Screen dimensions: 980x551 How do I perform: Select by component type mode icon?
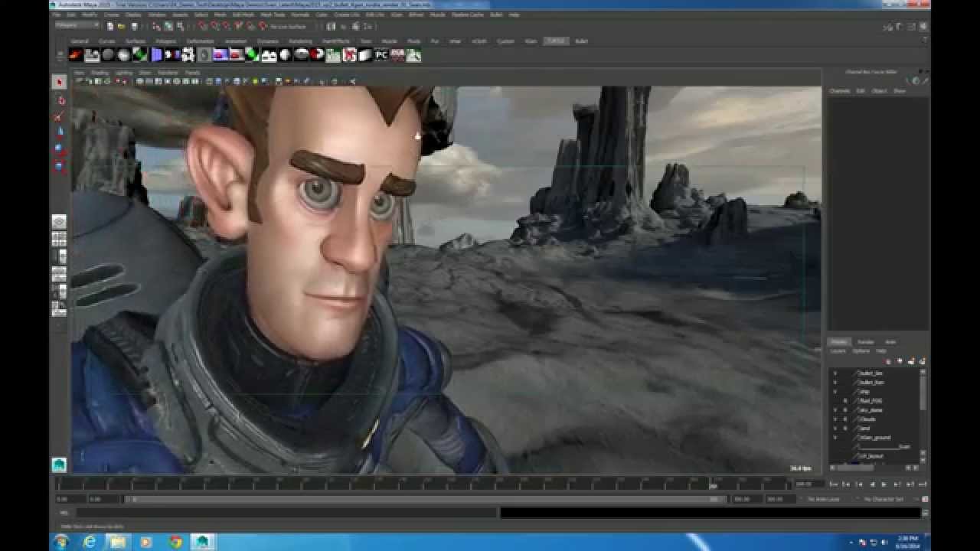181,26
